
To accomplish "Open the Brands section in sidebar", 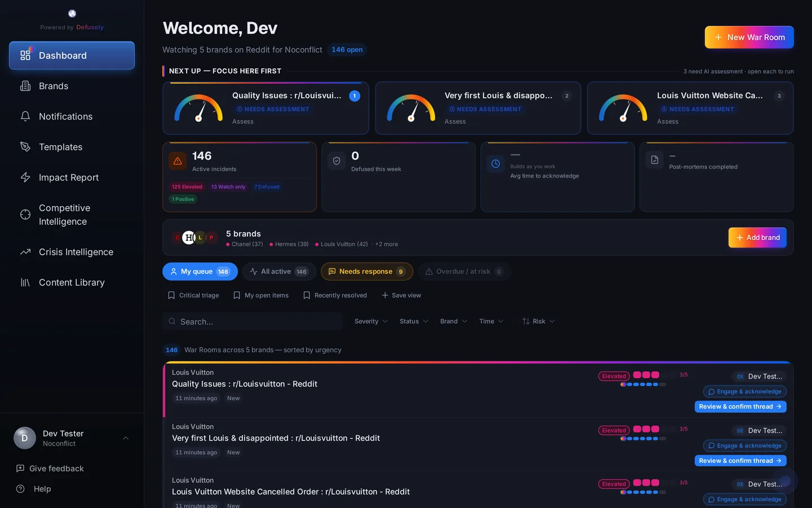I will [53, 86].
